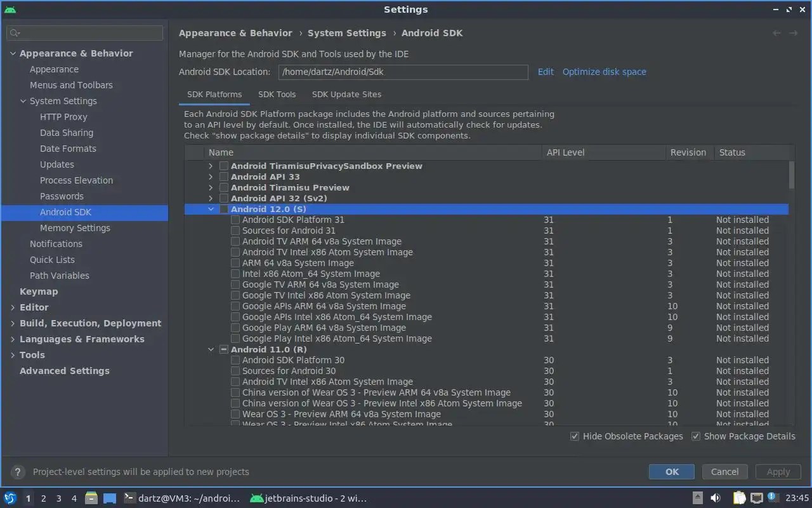Screen dimensions: 812x508
Task: Open Notifications settings
Action: 56,244
